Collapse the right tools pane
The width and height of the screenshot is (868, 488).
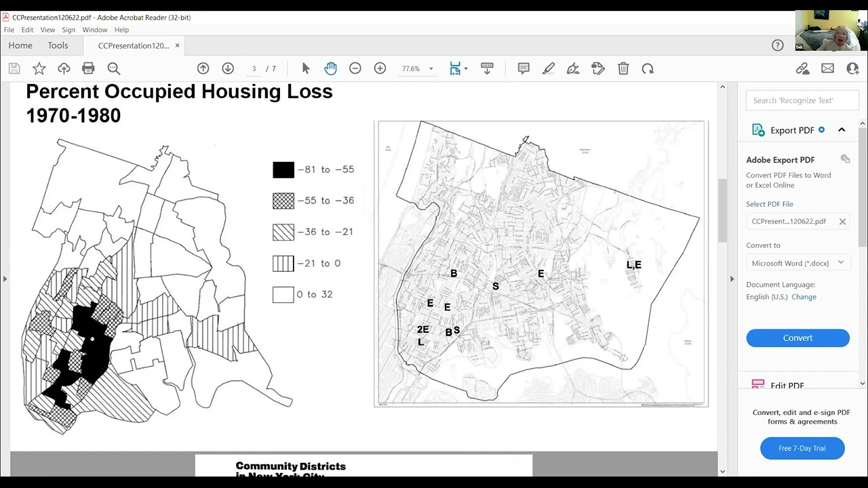[732, 279]
